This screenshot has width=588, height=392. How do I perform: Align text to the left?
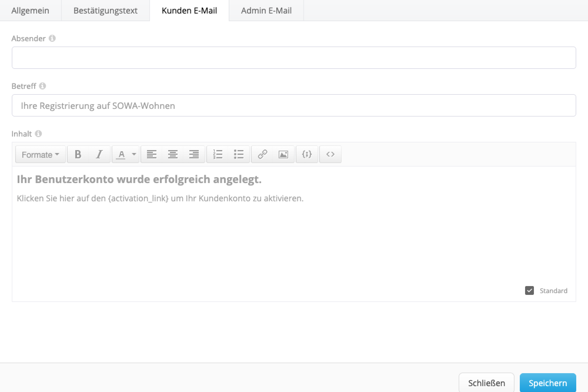pos(152,154)
